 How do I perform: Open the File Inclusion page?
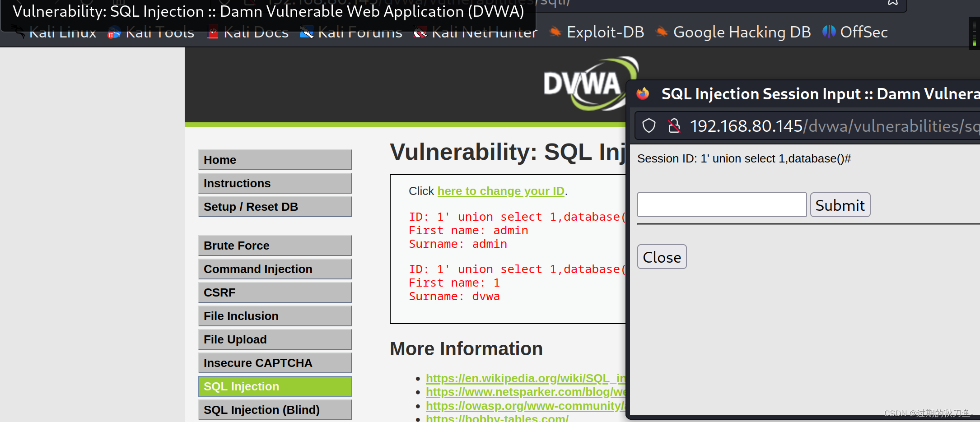[275, 316]
